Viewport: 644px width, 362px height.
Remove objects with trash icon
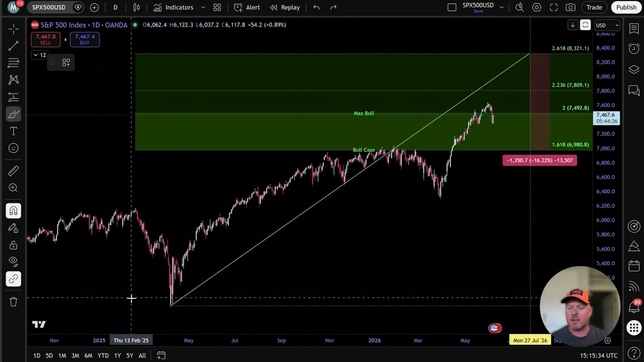coord(14,302)
